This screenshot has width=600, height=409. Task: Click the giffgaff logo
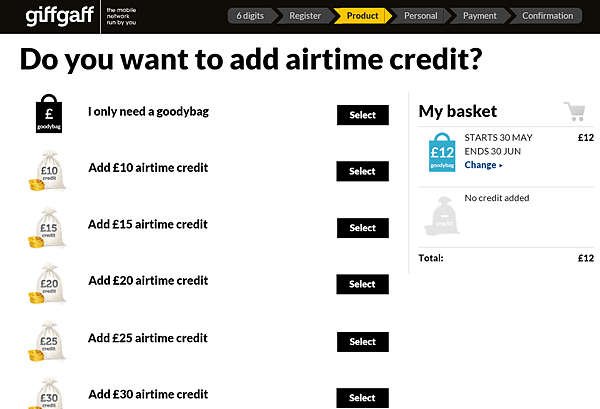(x=60, y=16)
